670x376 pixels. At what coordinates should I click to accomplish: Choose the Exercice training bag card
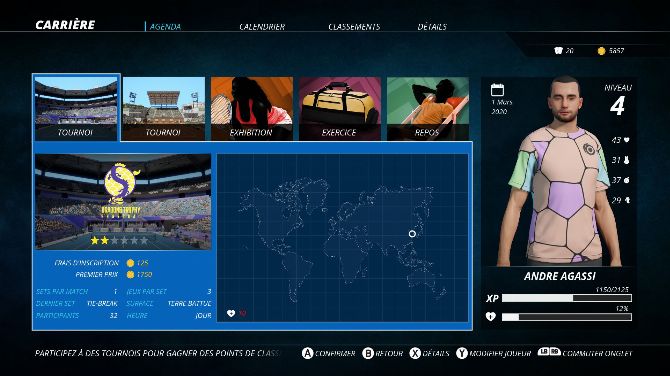pyautogui.click(x=340, y=109)
